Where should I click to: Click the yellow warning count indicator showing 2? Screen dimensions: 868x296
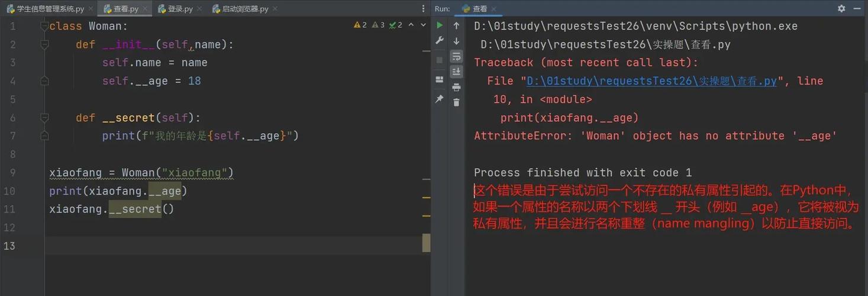[360, 25]
